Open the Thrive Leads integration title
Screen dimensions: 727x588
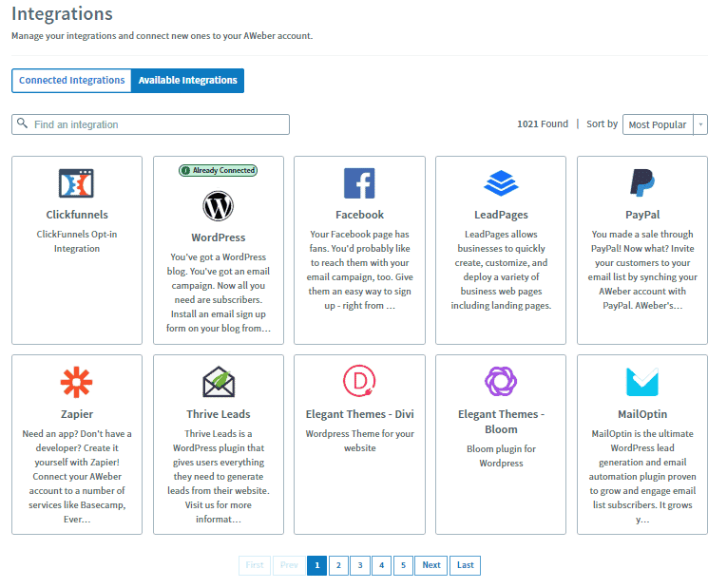(x=219, y=414)
